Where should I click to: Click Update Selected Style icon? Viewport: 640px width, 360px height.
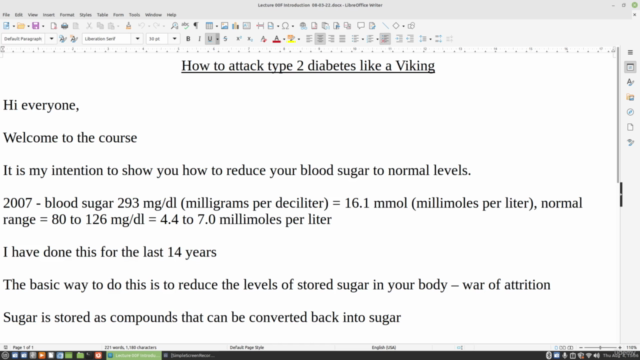[62, 39]
